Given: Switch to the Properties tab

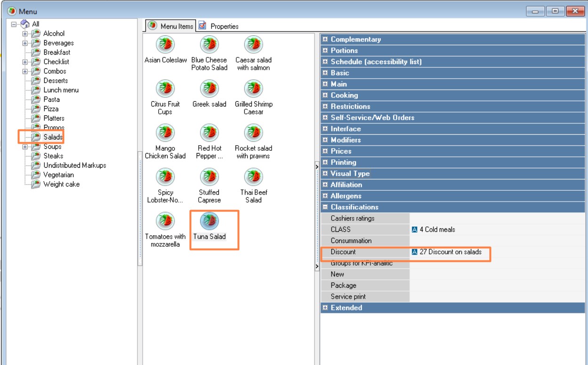Looking at the screenshot, I should [x=219, y=26].
